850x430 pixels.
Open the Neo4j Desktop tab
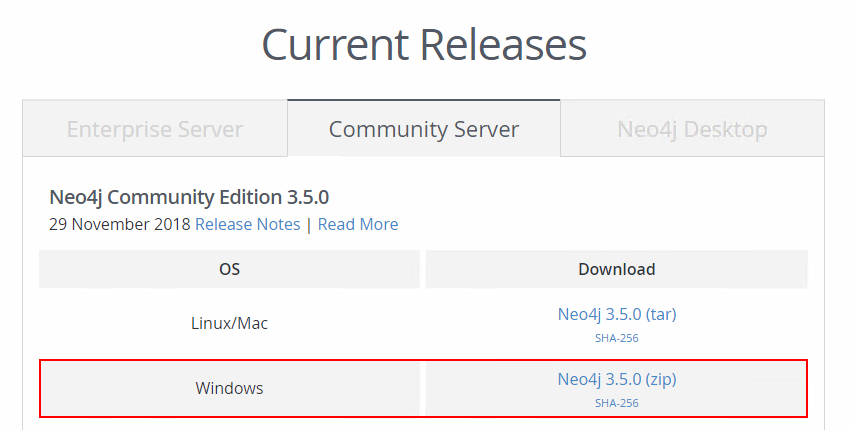[x=692, y=129]
